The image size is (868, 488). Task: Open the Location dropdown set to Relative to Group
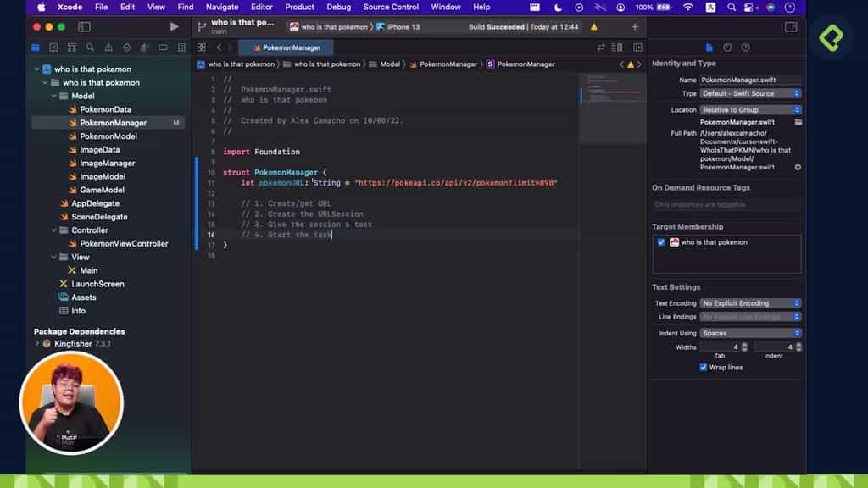[749, 109]
